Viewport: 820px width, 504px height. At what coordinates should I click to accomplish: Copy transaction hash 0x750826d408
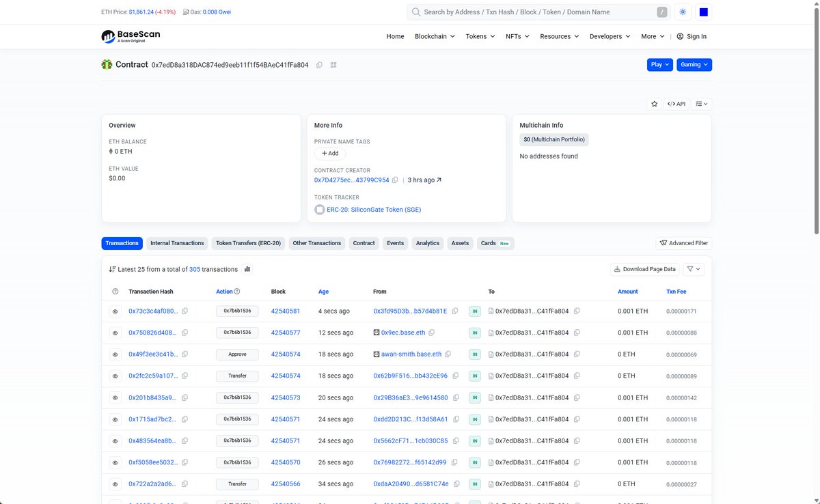(184, 333)
